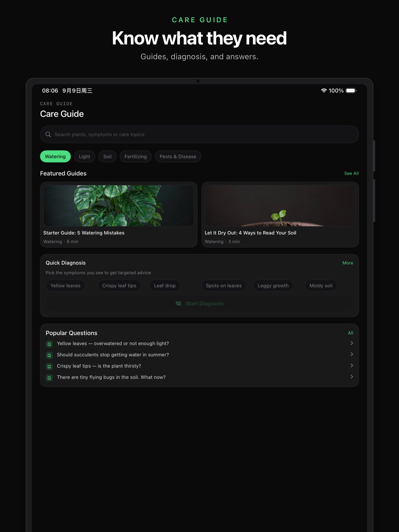Image resolution: width=399 pixels, height=532 pixels.
Task: Tap the battery status icon
Action: (351, 91)
